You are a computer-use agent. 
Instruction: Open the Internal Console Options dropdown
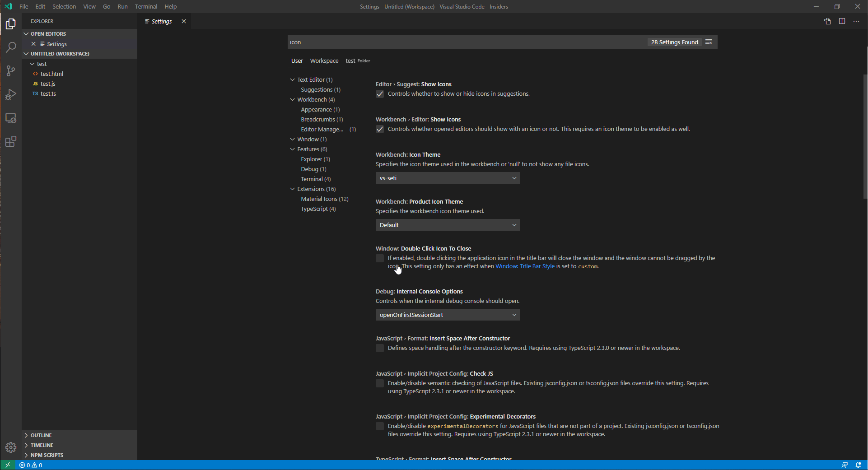[x=448, y=315]
